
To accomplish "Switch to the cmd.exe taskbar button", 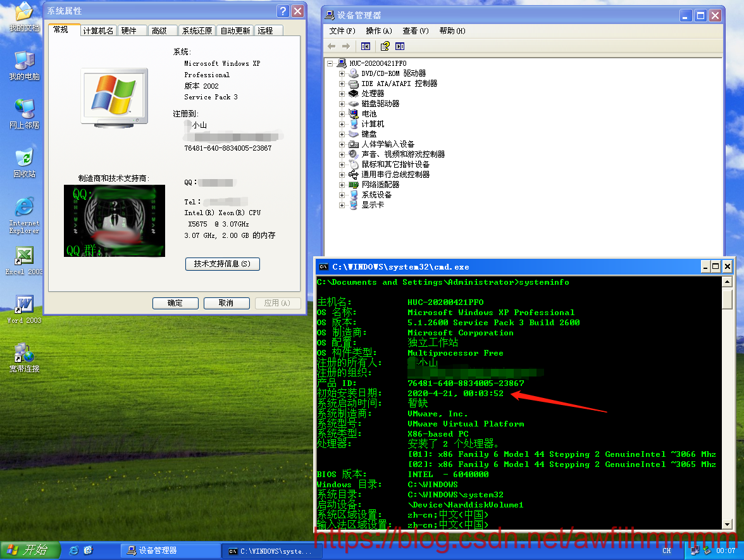I will coord(271,551).
